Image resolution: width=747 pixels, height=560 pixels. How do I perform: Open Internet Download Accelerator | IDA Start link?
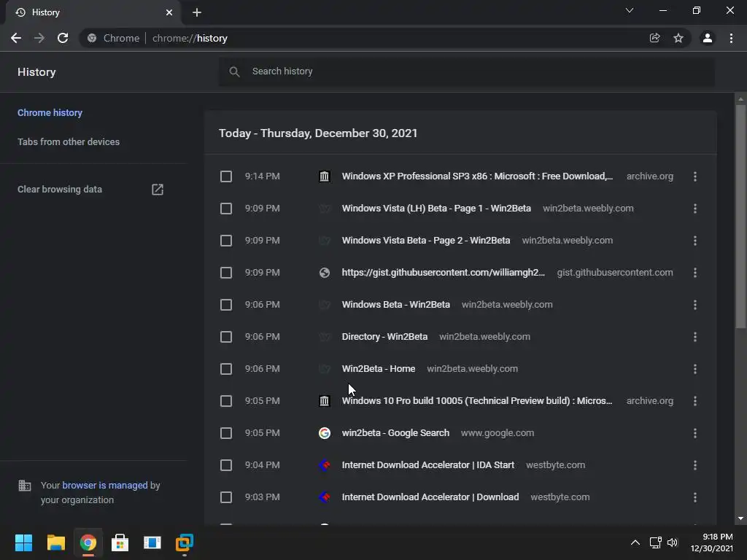point(427,465)
